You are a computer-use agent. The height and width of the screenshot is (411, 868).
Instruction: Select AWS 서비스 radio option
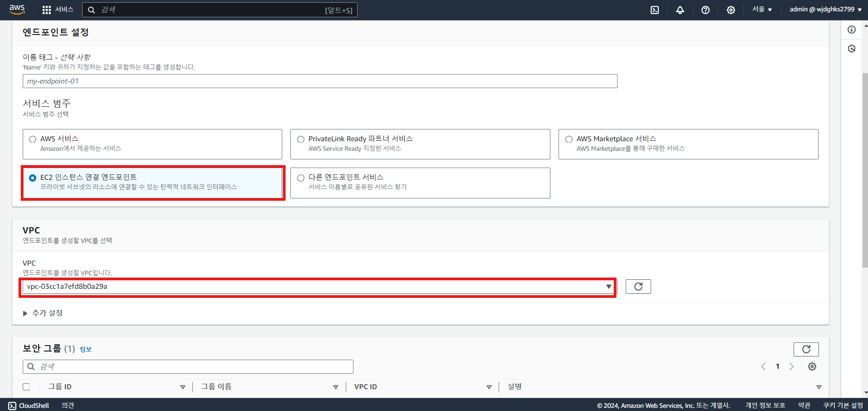[x=33, y=139]
